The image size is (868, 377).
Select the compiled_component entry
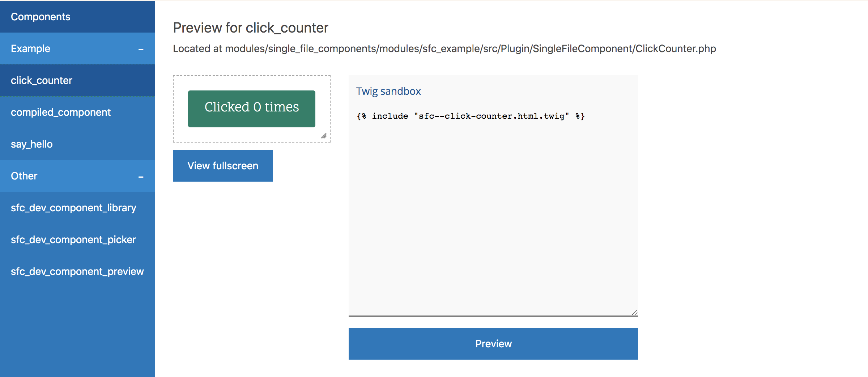click(61, 112)
